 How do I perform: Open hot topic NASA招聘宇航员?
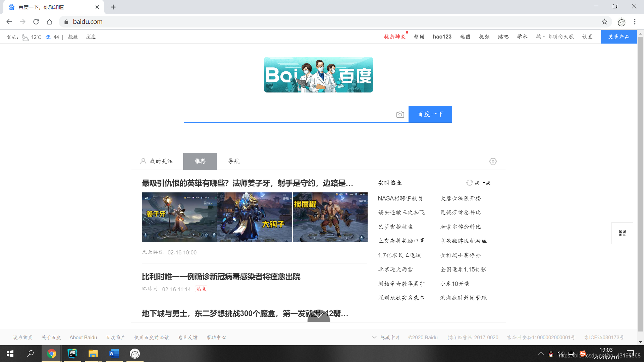400,198
